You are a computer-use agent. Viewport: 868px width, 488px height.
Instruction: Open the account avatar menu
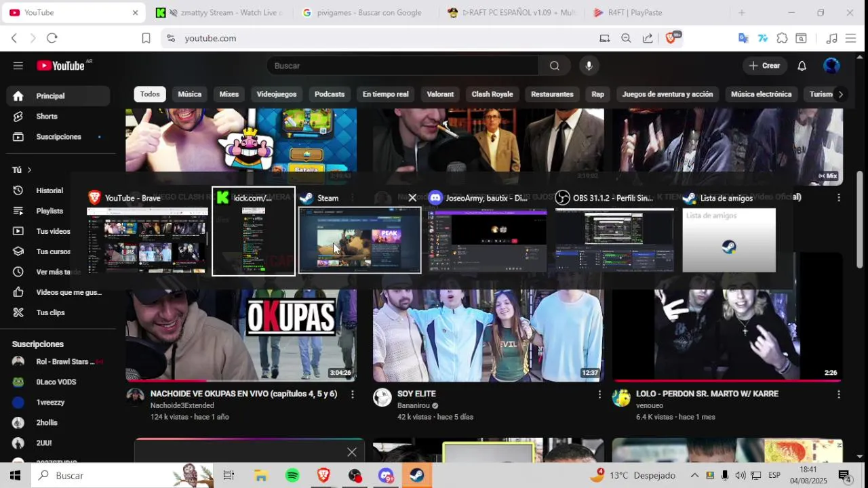pos(831,66)
